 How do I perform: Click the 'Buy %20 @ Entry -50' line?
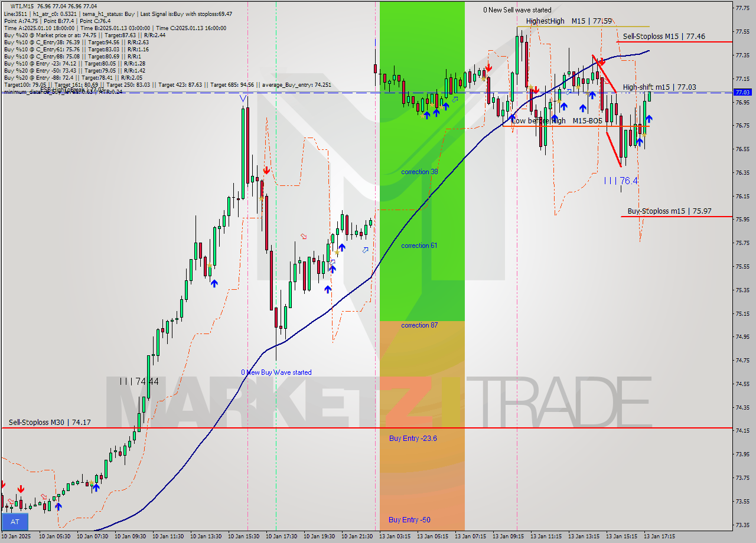[x=74, y=70]
